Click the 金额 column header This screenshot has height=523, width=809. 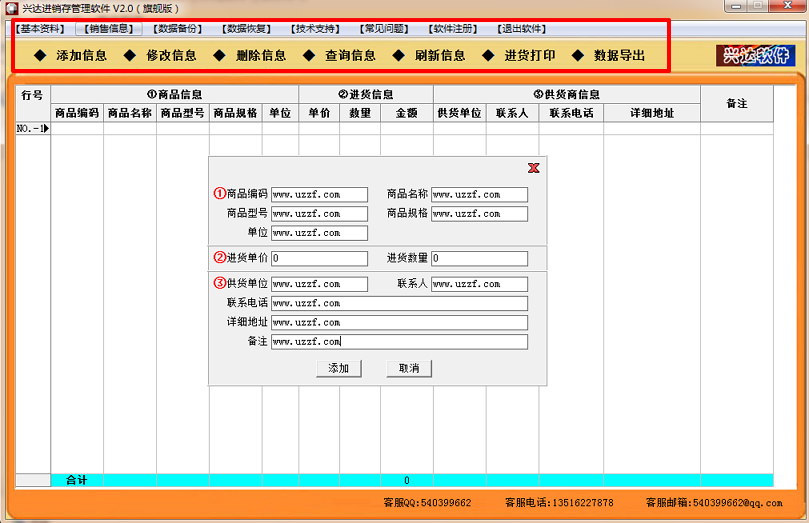tap(407, 113)
